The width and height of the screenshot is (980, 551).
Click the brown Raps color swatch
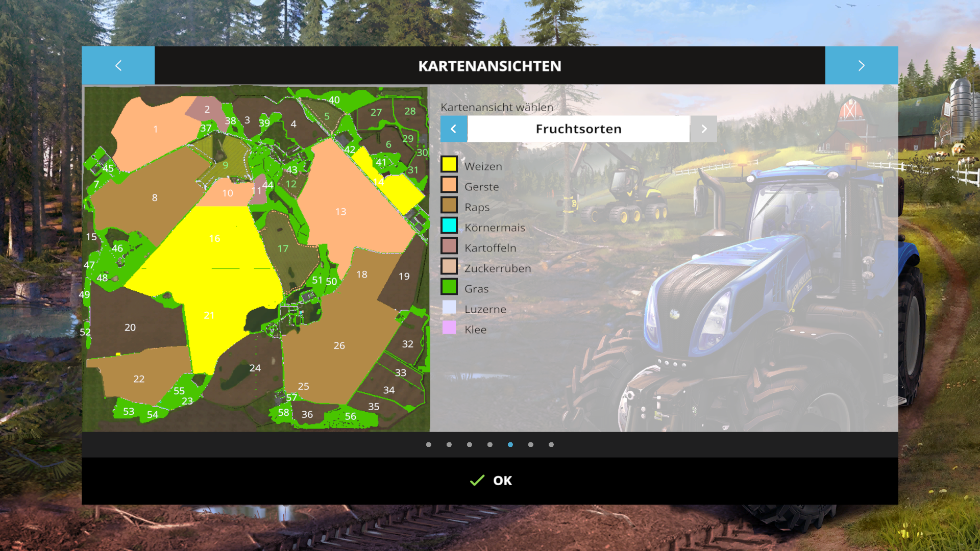click(449, 205)
